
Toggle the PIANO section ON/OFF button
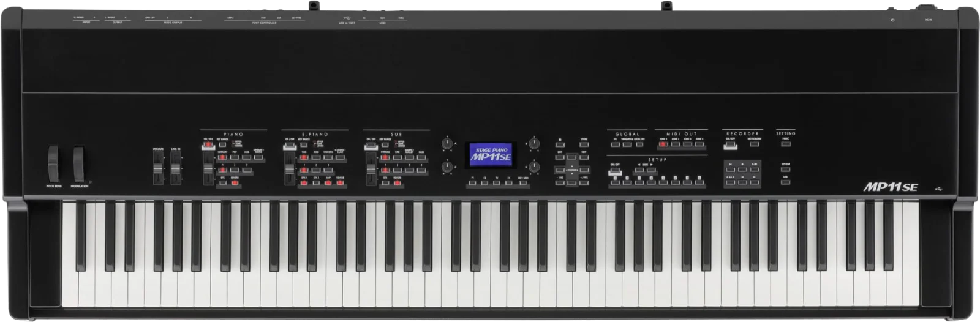click(x=208, y=144)
